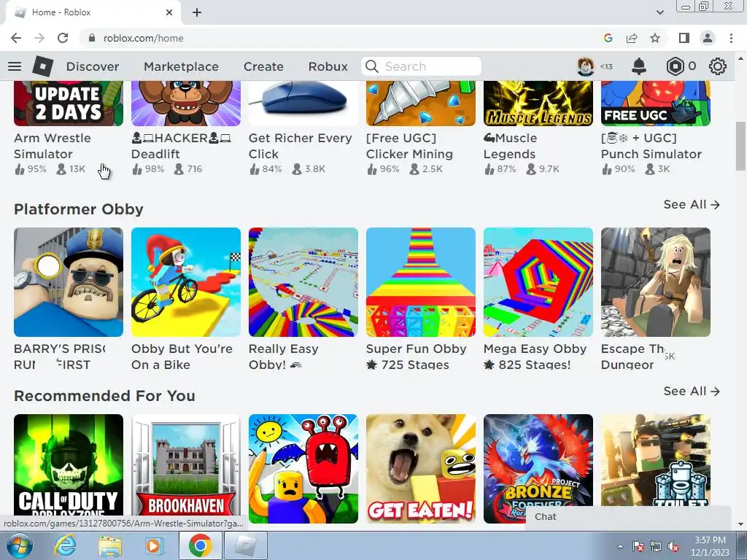Viewport: 747px width, 560px height.
Task: Open the Punch Simulator FREE UGC thumbnail
Action: 656,104
